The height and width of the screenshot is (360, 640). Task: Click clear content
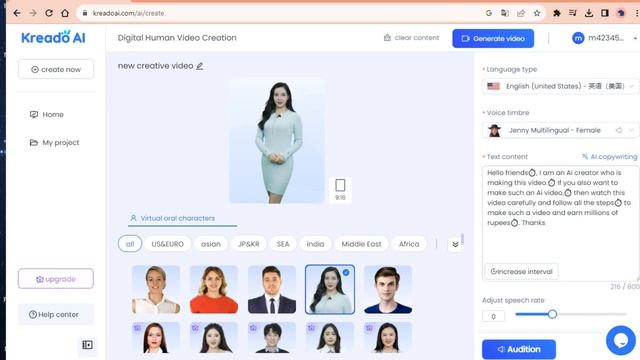pyautogui.click(x=411, y=38)
